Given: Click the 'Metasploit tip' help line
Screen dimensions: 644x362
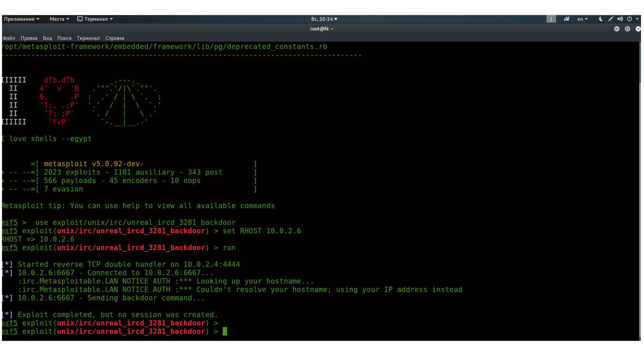Looking at the screenshot, I should coord(138,206).
